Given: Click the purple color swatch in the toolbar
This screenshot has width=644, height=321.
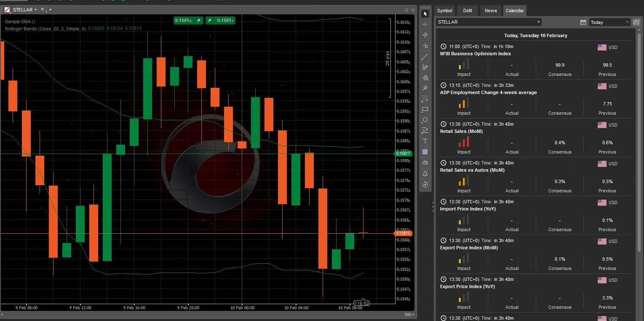Looking at the screenshot, I should tap(425, 152).
